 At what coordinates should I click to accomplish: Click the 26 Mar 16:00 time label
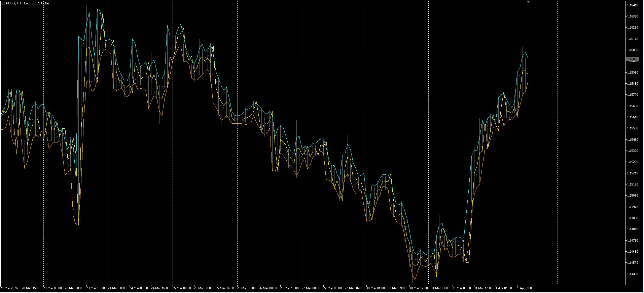click(x=289, y=288)
